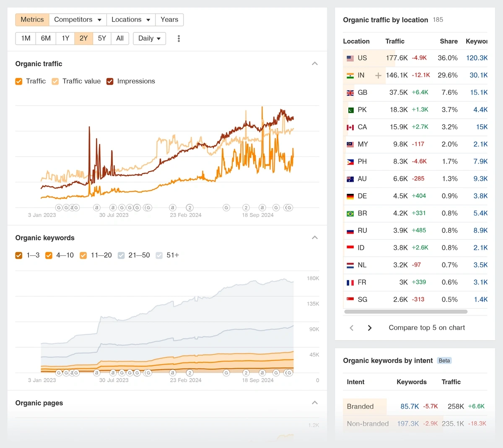Click the France flag icon
Screen dimensions: 503x448
pyautogui.click(x=350, y=282)
